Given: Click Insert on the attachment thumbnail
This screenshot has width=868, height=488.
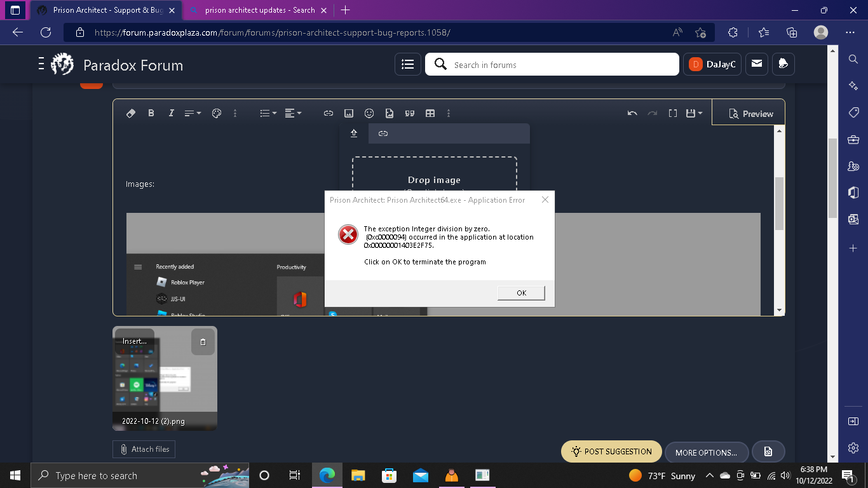Looking at the screenshot, I should (x=134, y=341).
